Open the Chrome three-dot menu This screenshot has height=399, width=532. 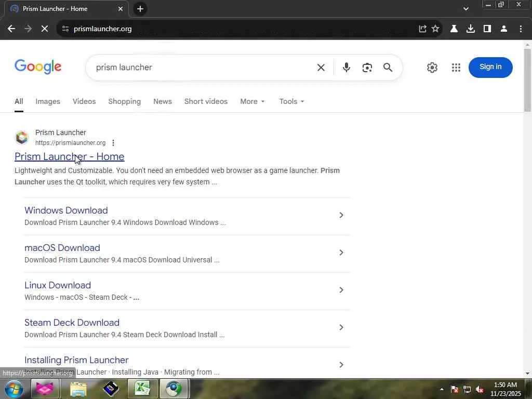tap(521, 29)
